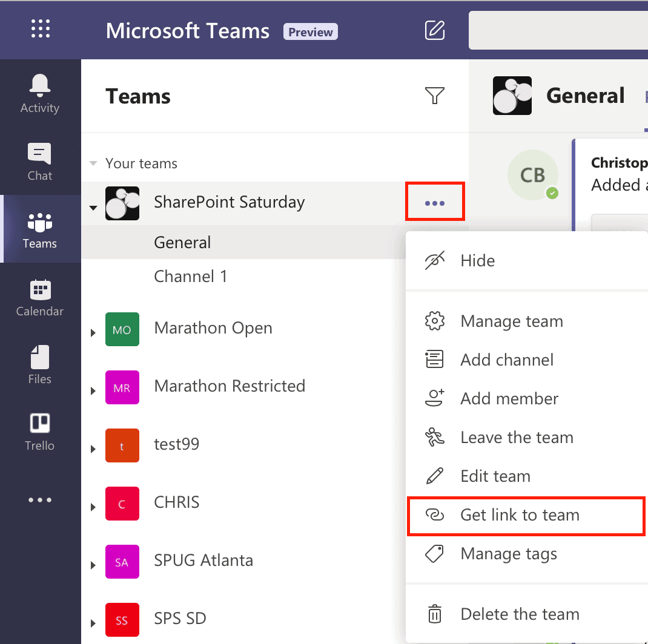Expand the Marathon Open team
Screen dimensions: 648x644
(93, 330)
